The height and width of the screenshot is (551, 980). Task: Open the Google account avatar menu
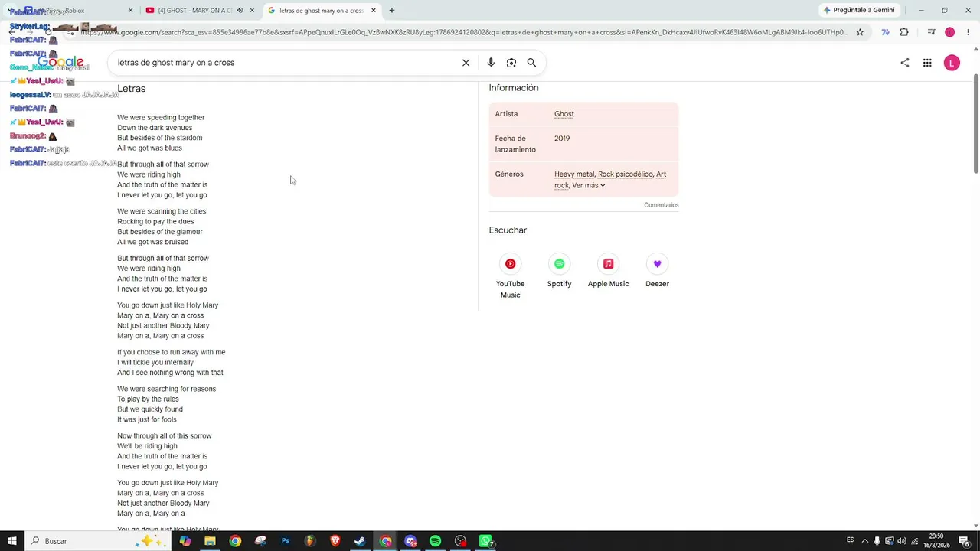tap(952, 63)
